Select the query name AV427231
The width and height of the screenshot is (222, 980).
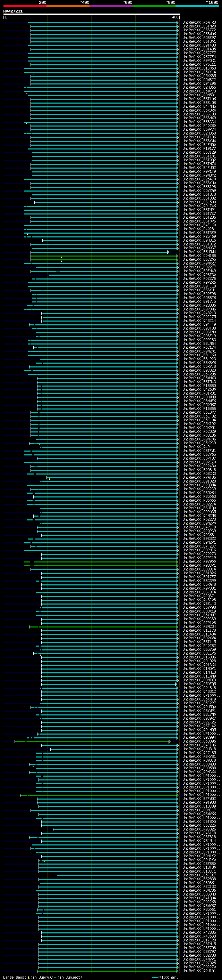point(13,11)
